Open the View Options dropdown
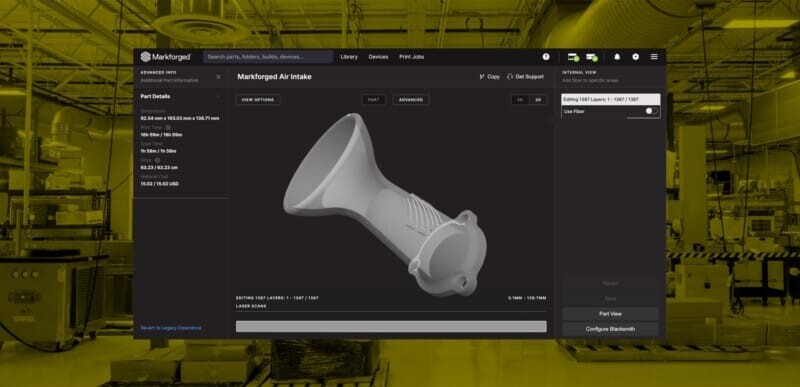This screenshot has width=800, height=387. [x=258, y=100]
